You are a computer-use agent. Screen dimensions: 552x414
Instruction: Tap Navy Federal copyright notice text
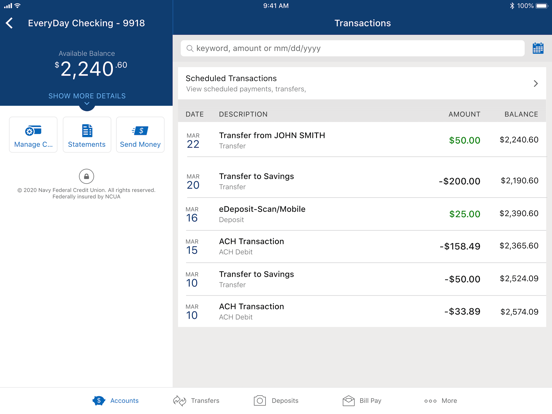[x=86, y=193]
